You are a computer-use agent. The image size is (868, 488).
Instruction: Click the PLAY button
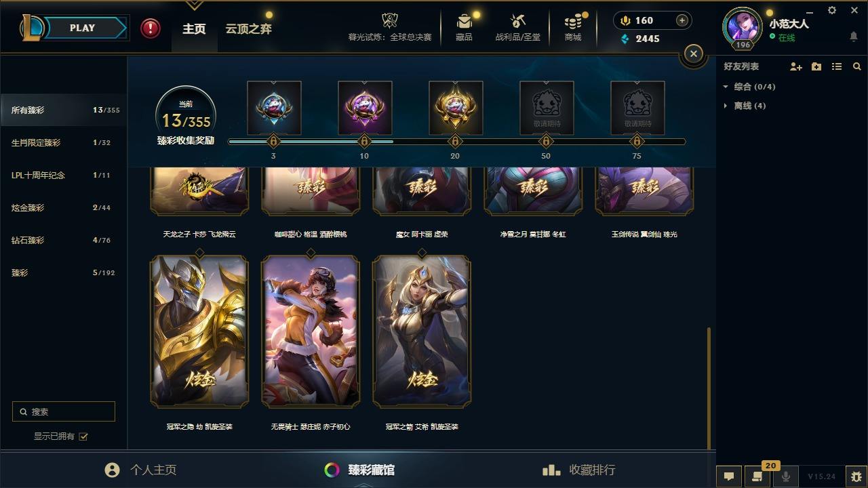tap(83, 28)
